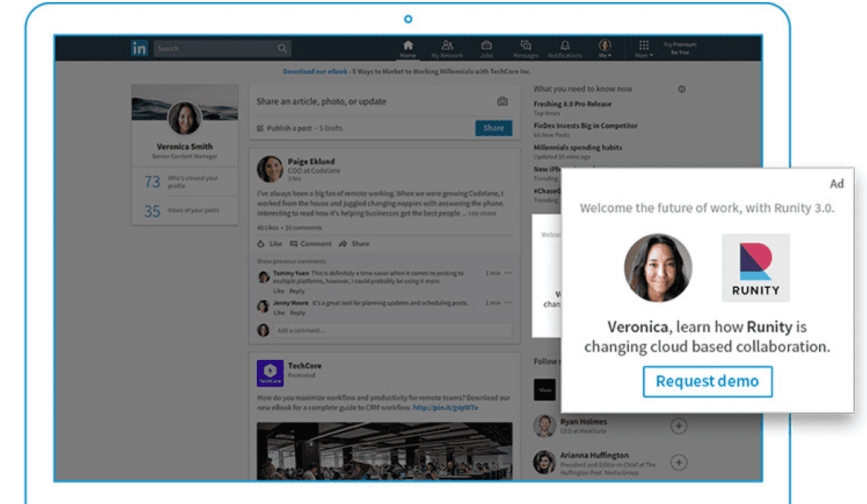This screenshot has width=867, height=504.
Task: Follow Arianna Huffington with the plus button
Action: (679, 463)
